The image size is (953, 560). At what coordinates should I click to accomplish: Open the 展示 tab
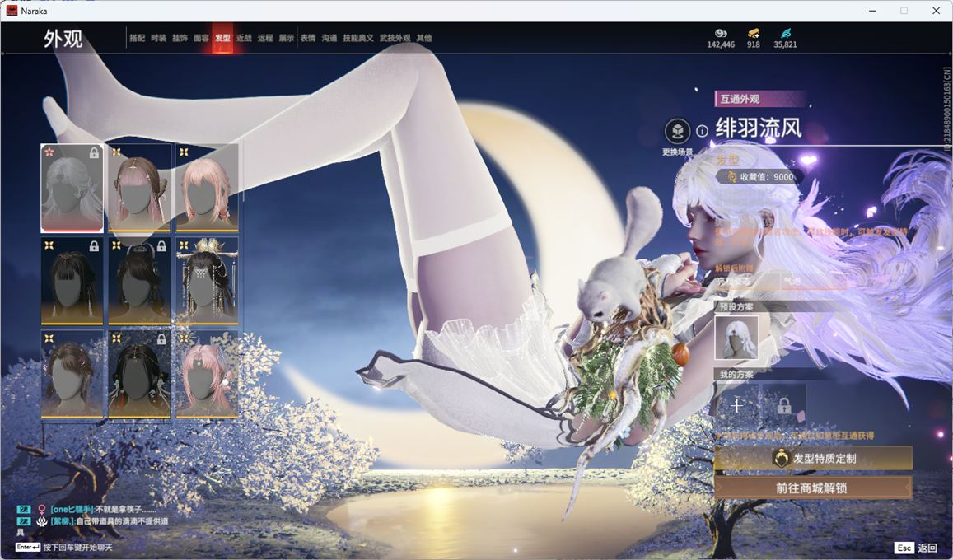coord(287,38)
